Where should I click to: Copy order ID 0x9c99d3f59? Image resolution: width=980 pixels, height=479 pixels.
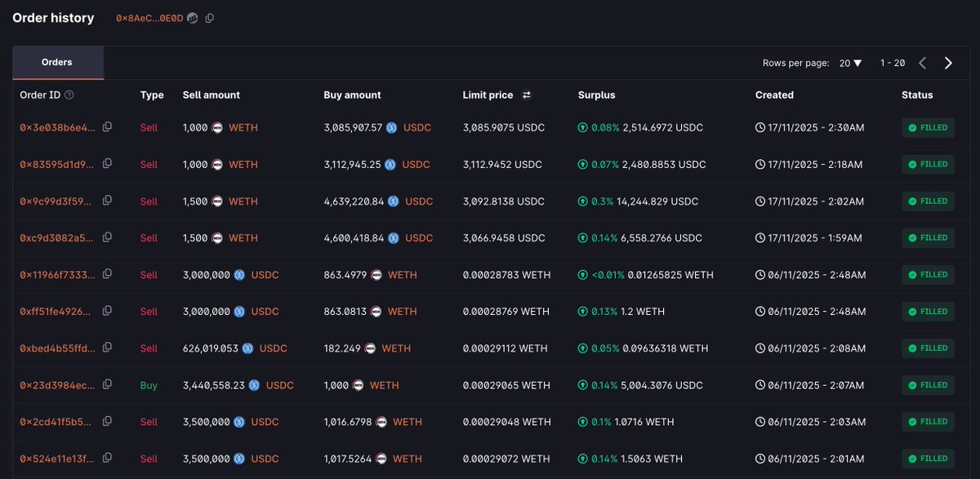(x=107, y=201)
